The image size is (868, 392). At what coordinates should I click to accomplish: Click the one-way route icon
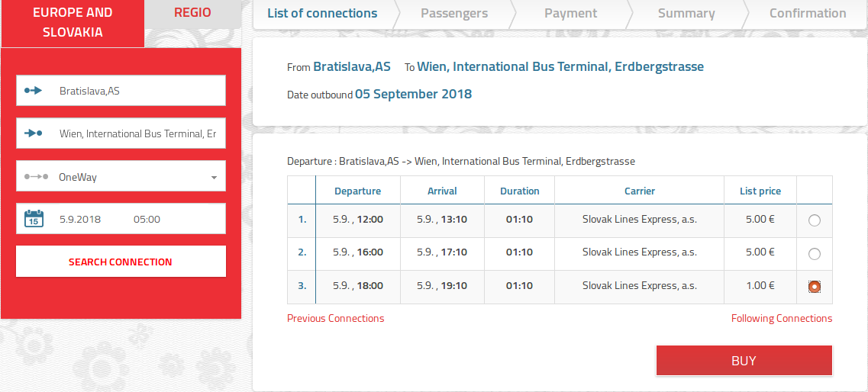pyautogui.click(x=36, y=177)
